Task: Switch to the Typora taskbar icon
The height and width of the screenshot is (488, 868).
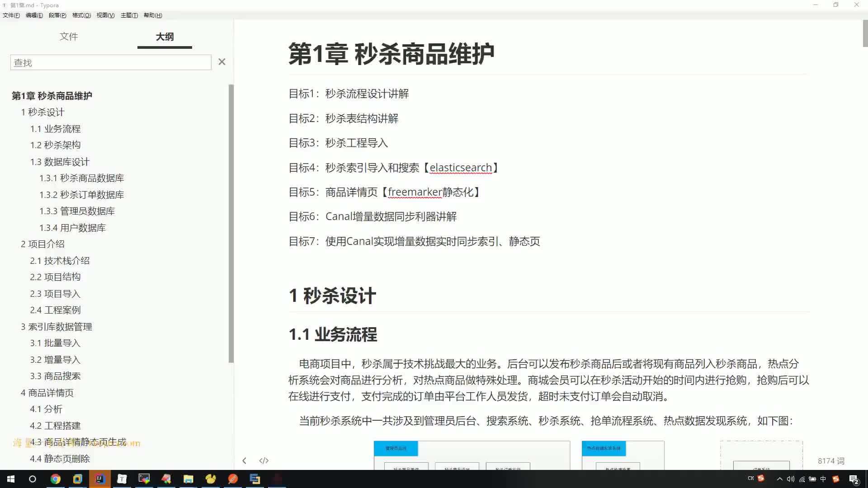Action: point(122,479)
